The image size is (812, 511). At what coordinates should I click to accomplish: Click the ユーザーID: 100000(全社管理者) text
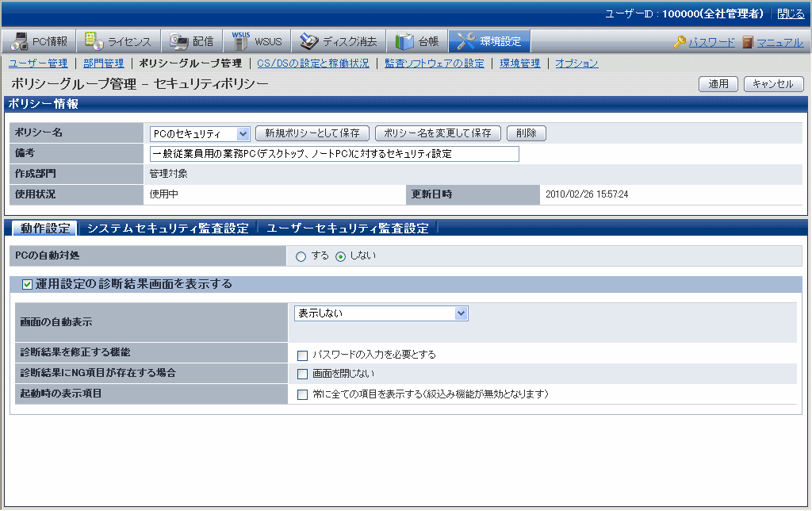[x=684, y=14]
